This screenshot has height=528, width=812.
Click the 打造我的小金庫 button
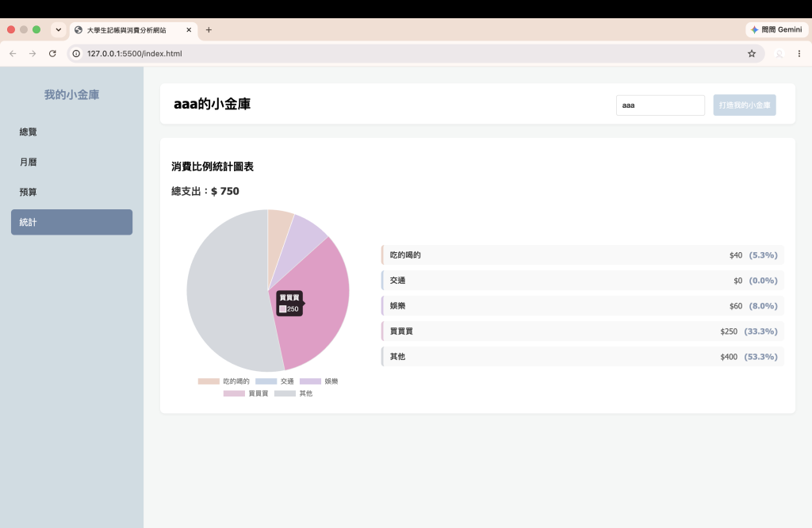(x=744, y=105)
